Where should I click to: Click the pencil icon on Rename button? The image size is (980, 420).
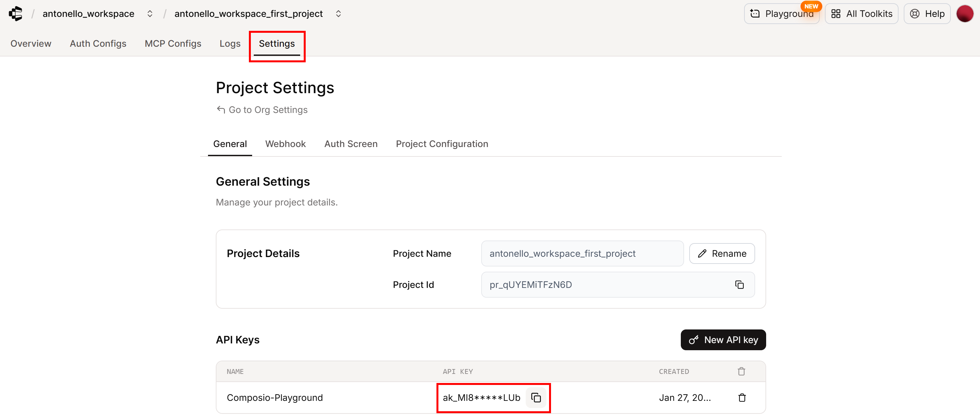click(703, 253)
